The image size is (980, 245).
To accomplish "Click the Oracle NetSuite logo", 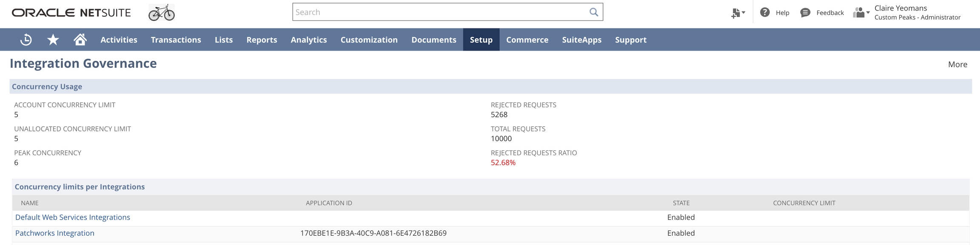I will (x=71, y=13).
